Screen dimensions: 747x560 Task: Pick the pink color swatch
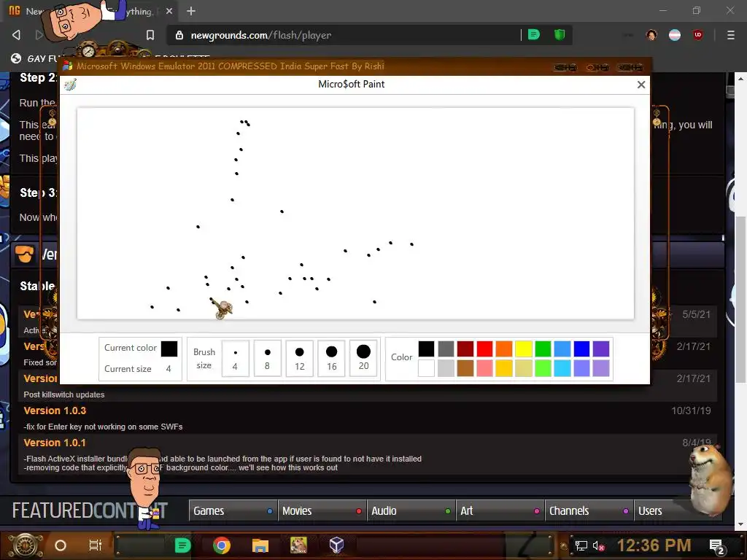coord(484,368)
